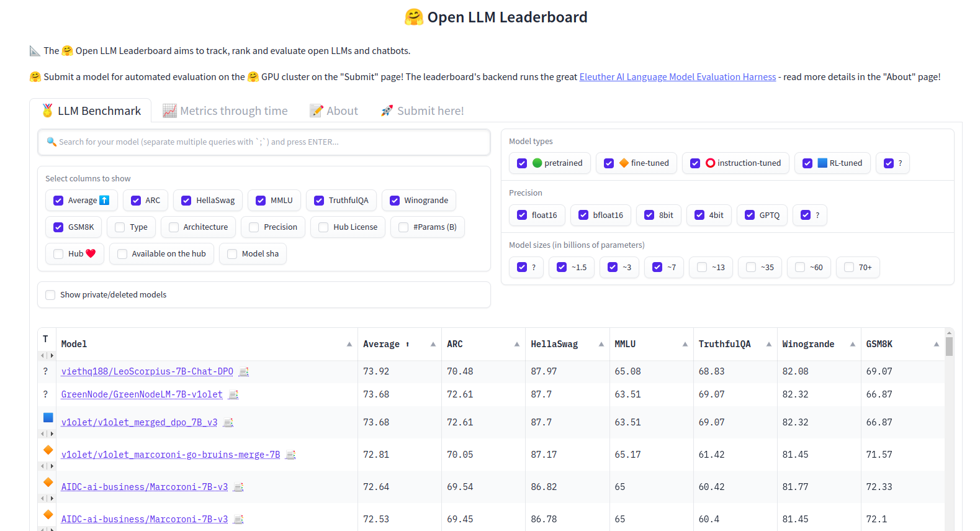Click the small right arrow under the T header
Screen dimensions: 980x531
click(52, 356)
